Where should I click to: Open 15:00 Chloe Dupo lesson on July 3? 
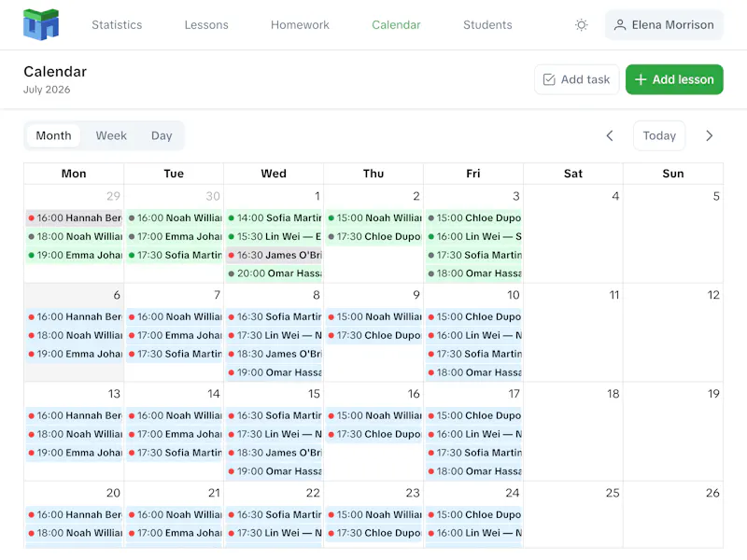pos(474,218)
